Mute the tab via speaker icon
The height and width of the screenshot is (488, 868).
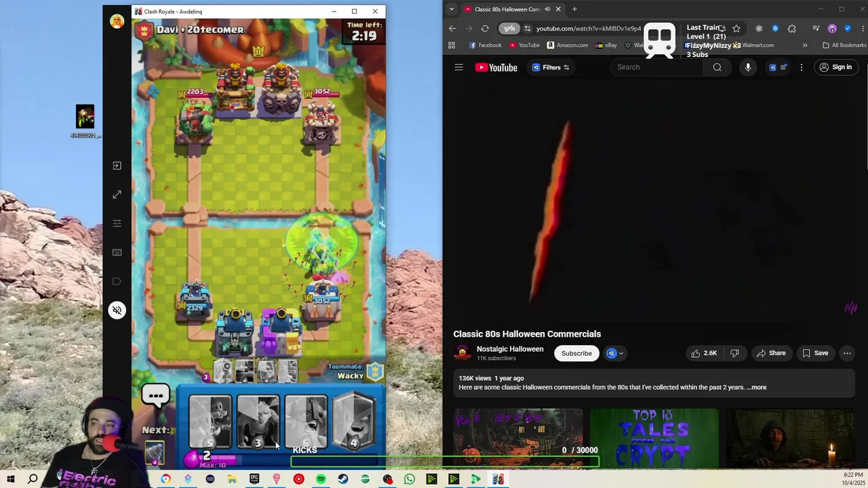click(x=547, y=9)
